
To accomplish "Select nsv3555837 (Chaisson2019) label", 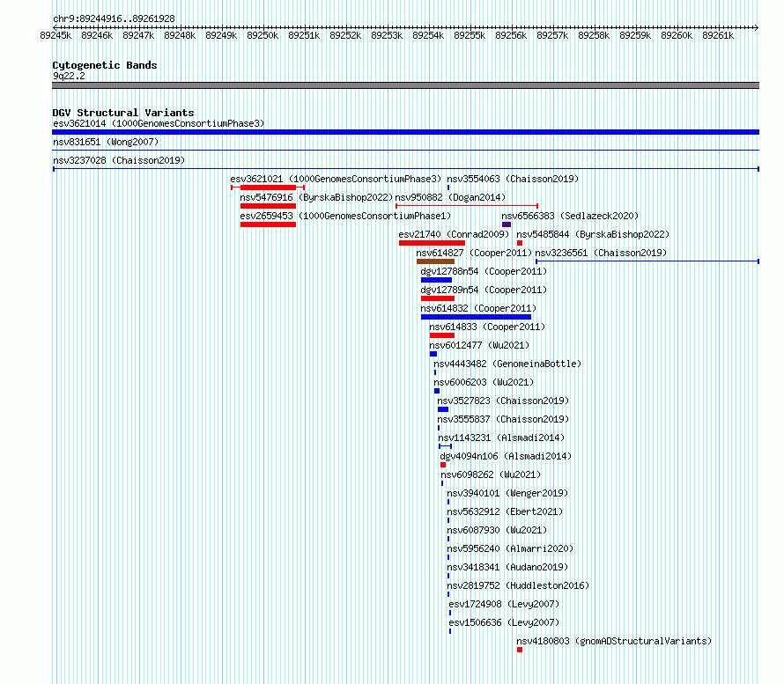I will [x=503, y=419].
